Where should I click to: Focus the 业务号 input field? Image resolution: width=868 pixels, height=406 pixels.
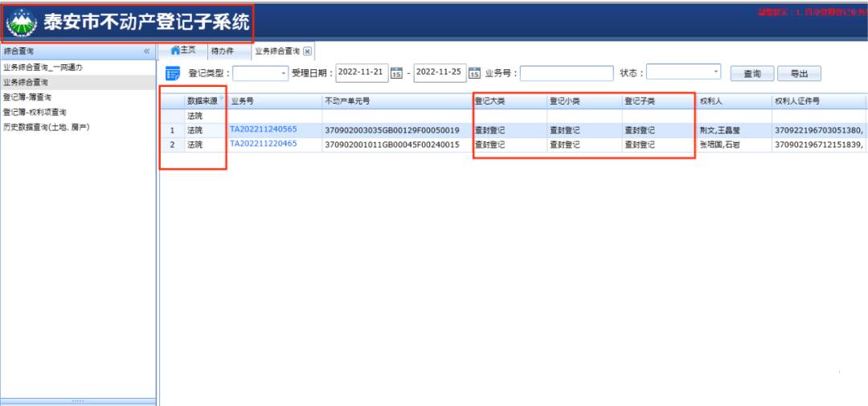(x=567, y=73)
